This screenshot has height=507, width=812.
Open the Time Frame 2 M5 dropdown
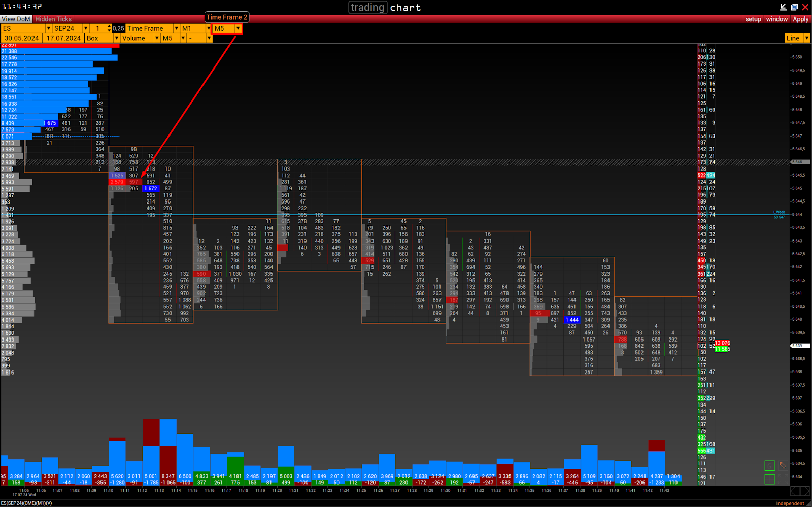pyautogui.click(x=238, y=28)
